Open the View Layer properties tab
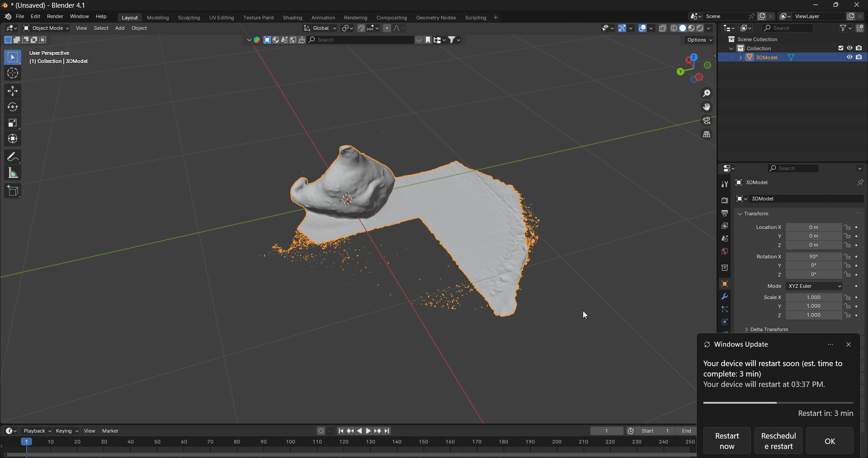Image resolution: width=868 pixels, height=458 pixels. [x=725, y=225]
